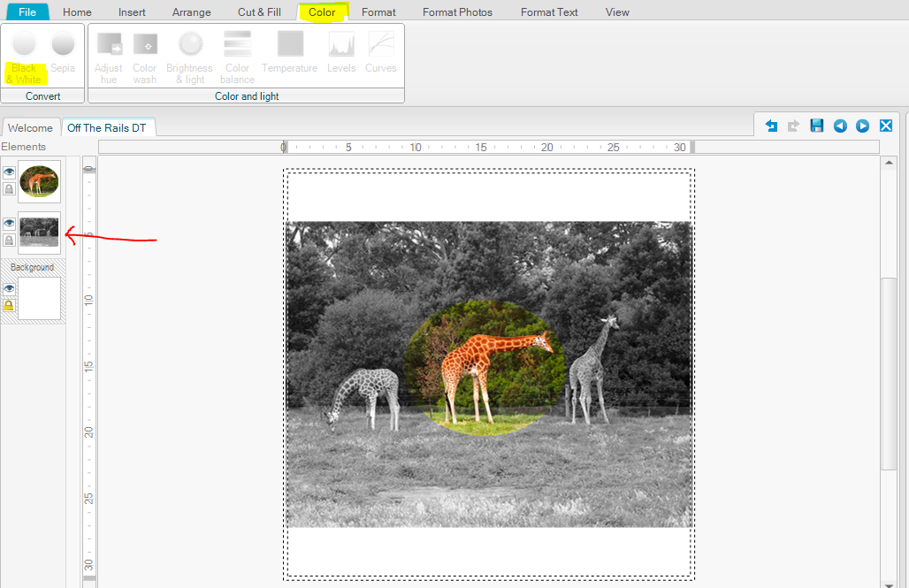
Task: Open Brightness & light adjustment
Action: click(x=189, y=58)
